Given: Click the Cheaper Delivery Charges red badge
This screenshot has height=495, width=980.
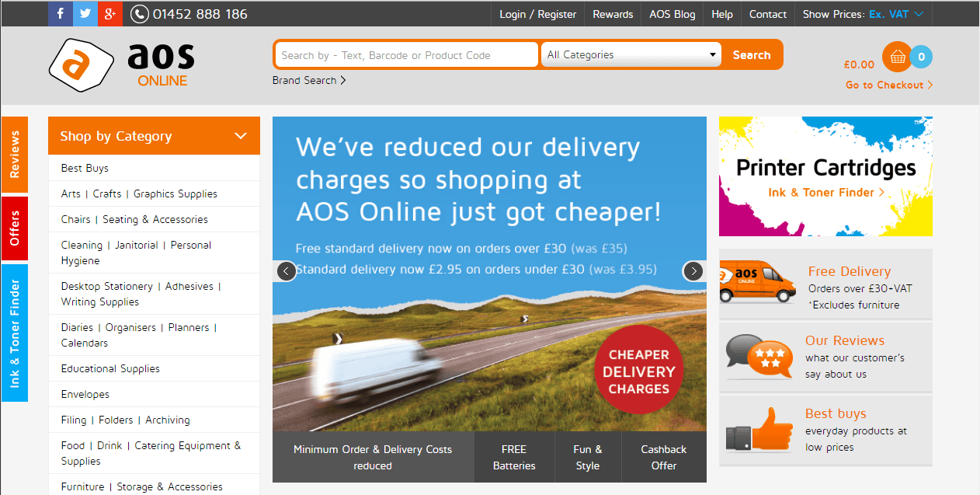Looking at the screenshot, I should (638, 371).
